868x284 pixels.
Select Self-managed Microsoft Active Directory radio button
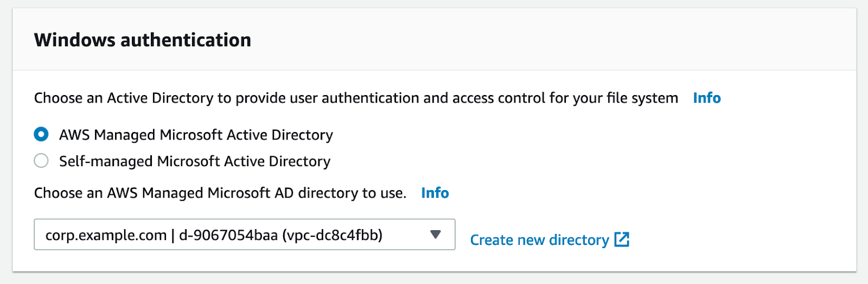click(41, 161)
